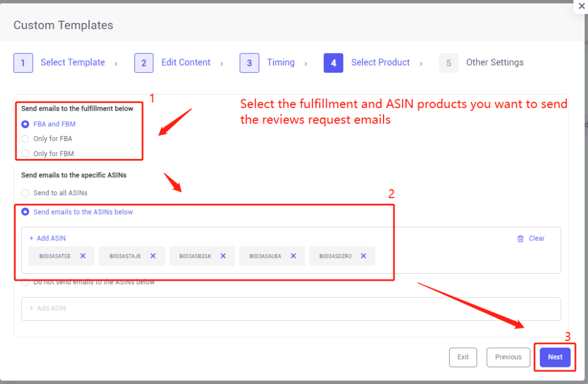Click the trash icon next to Clear
This screenshot has width=588, height=384.
[x=520, y=239]
